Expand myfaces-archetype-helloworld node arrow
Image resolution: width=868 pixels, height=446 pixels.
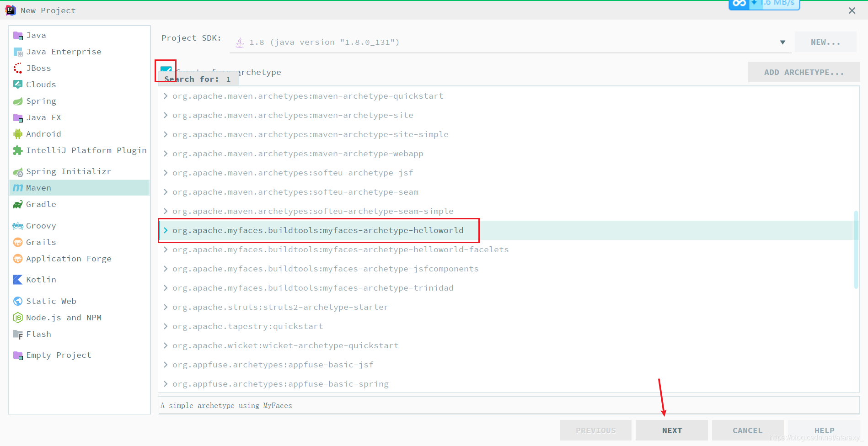coord(166,230)
